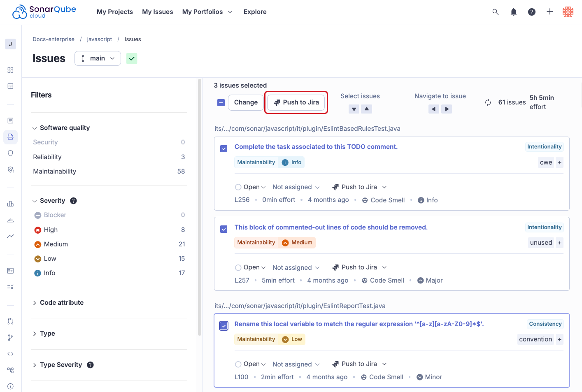Screen dimensions: 582x392
Task: Expand the Code attribute filter section
Action: (62, 302)
